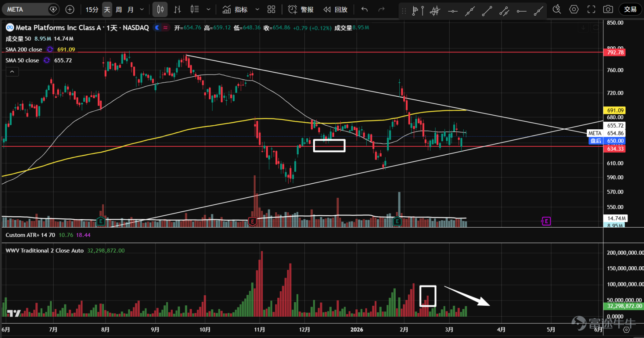Click the 成交量 50 volume legend
This screenshot has width=644, height=338.
18,39
